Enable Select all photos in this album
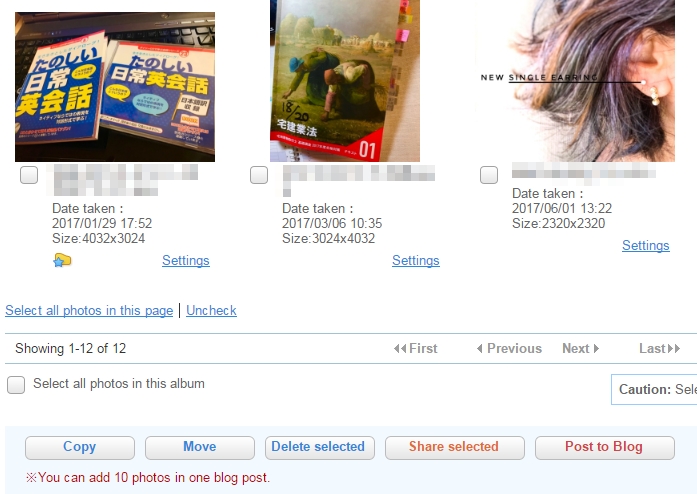The height and width of the screenshot is (494, 697). [16, 385]
